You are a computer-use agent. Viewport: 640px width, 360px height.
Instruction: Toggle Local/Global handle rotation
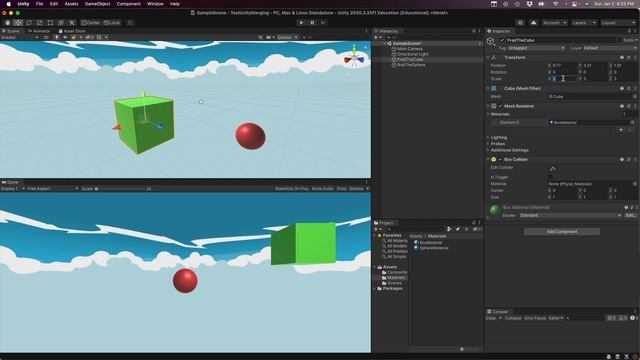point(112,23)
